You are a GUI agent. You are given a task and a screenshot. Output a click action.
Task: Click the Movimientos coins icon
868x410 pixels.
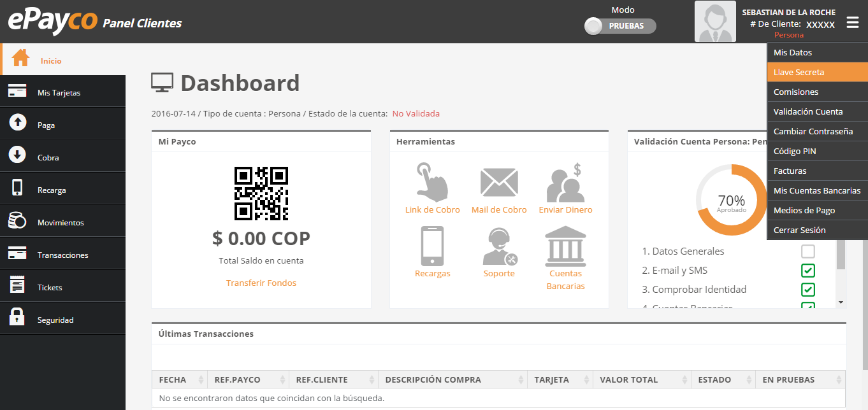point(17,220)
